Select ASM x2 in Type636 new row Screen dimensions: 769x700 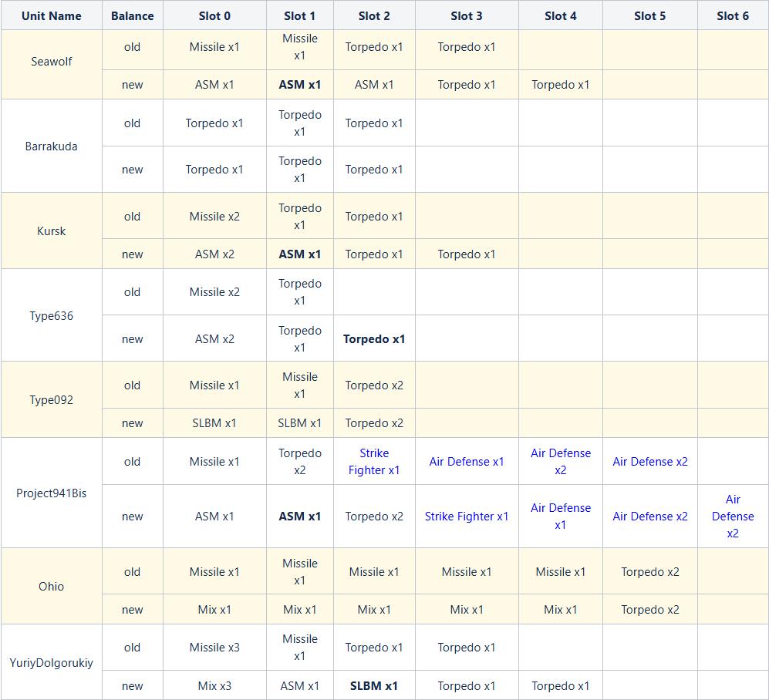(214, 338)
